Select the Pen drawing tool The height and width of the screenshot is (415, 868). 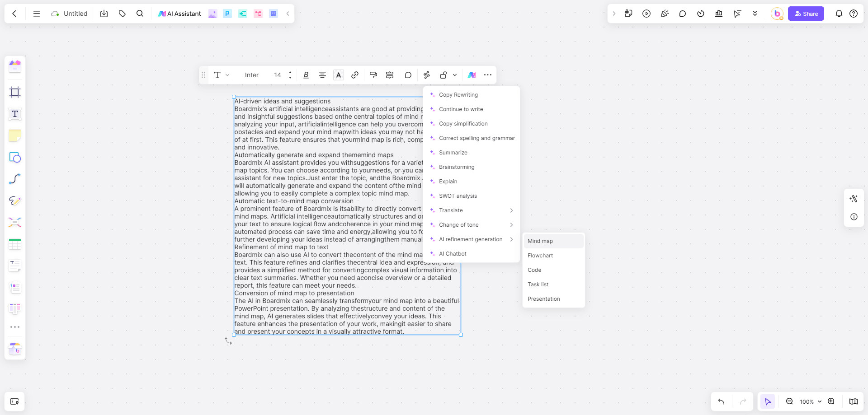tap(15, 201)
